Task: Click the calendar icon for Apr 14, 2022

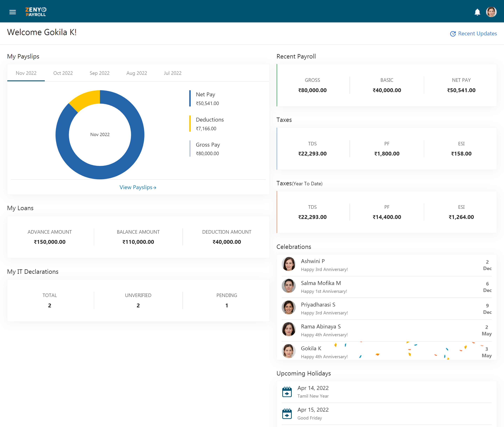Action: (x=287, y=392)
